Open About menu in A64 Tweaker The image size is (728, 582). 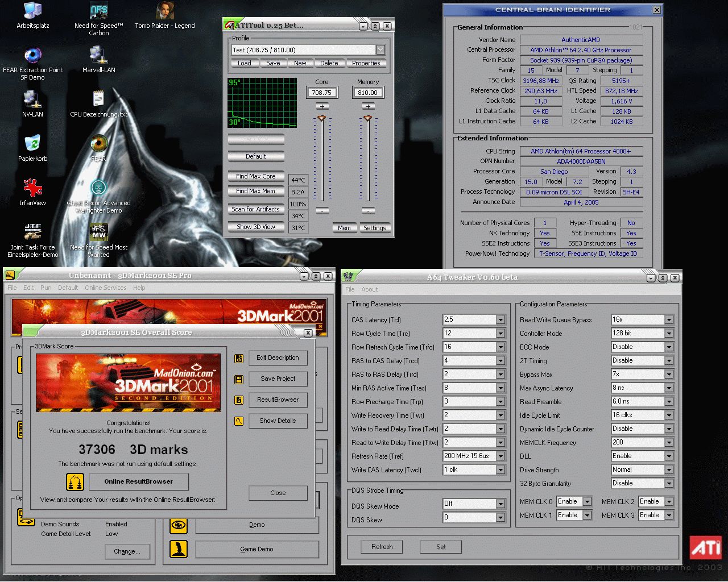(369, 289)
